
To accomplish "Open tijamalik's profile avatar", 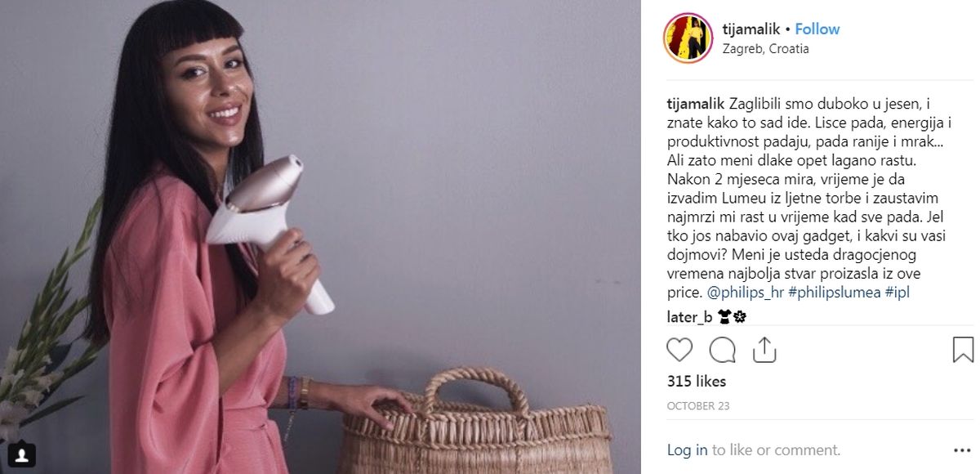I will (x=688, y=38).
